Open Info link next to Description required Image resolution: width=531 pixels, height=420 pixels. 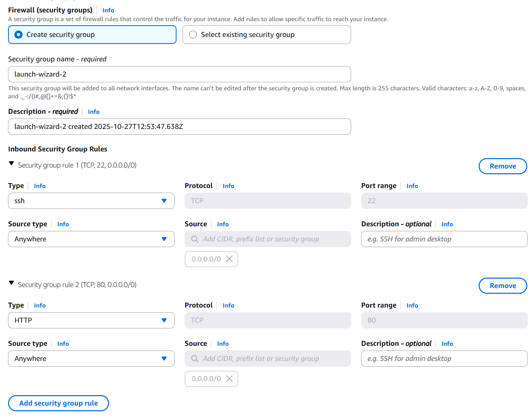click(x=94, y=112)
